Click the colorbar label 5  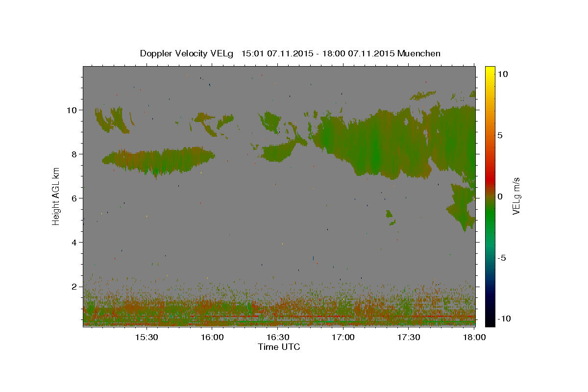(x=500, y=135)
